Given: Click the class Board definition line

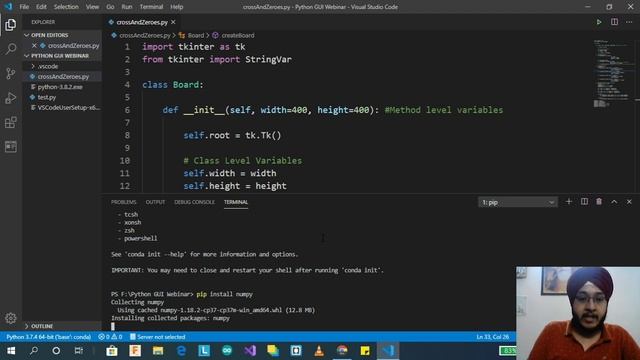Looking at the screenshot, I should point(173,85).
